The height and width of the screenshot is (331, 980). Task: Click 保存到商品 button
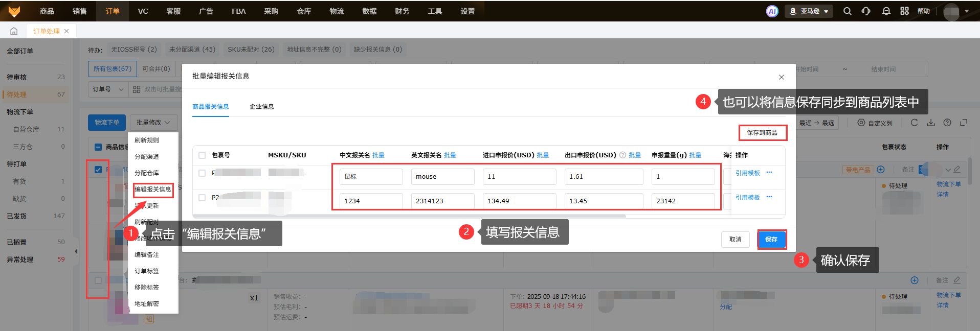point(762,133)
